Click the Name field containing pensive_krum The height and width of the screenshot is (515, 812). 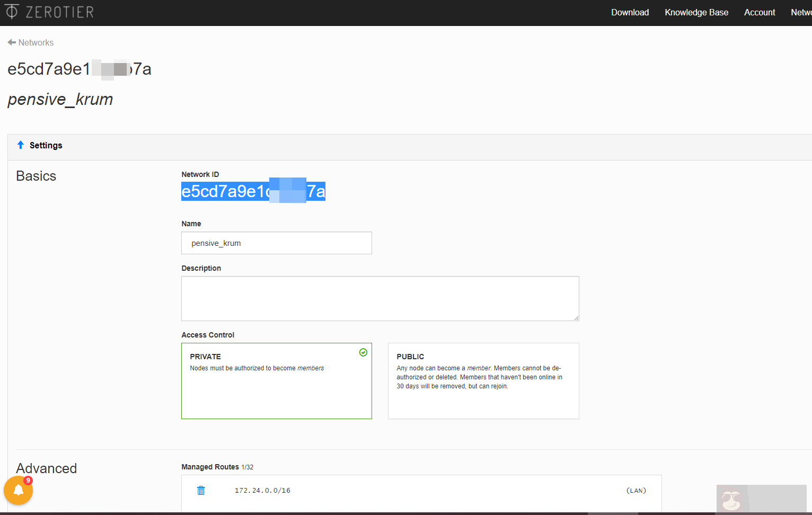(276, 243)
